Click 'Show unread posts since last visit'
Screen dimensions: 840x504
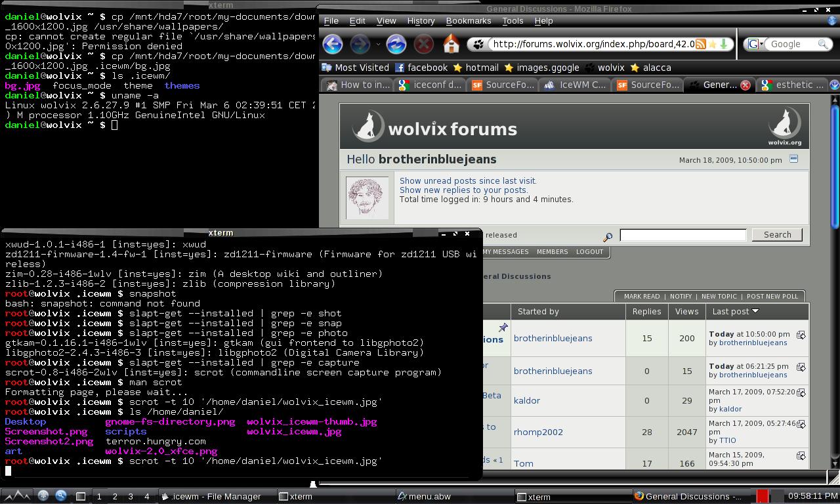(468, 180)
